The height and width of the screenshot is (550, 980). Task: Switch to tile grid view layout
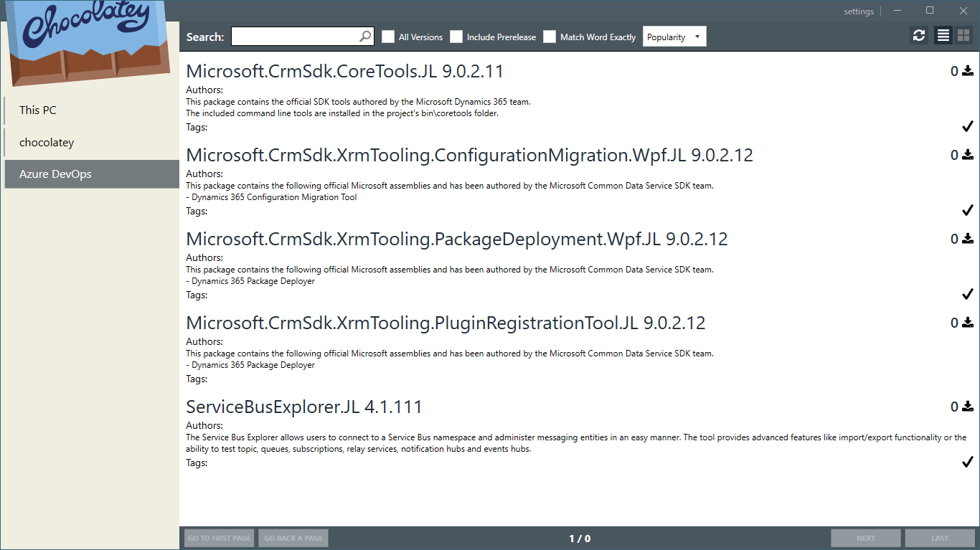963,36
